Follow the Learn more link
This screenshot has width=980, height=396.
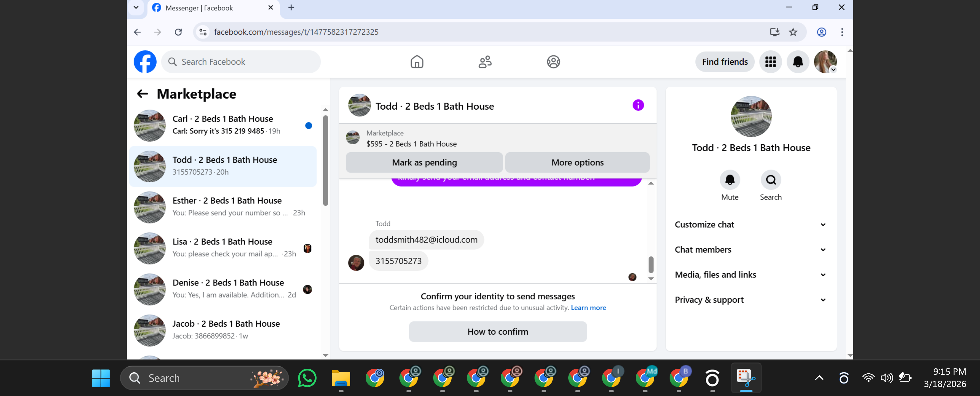(588, 308)
